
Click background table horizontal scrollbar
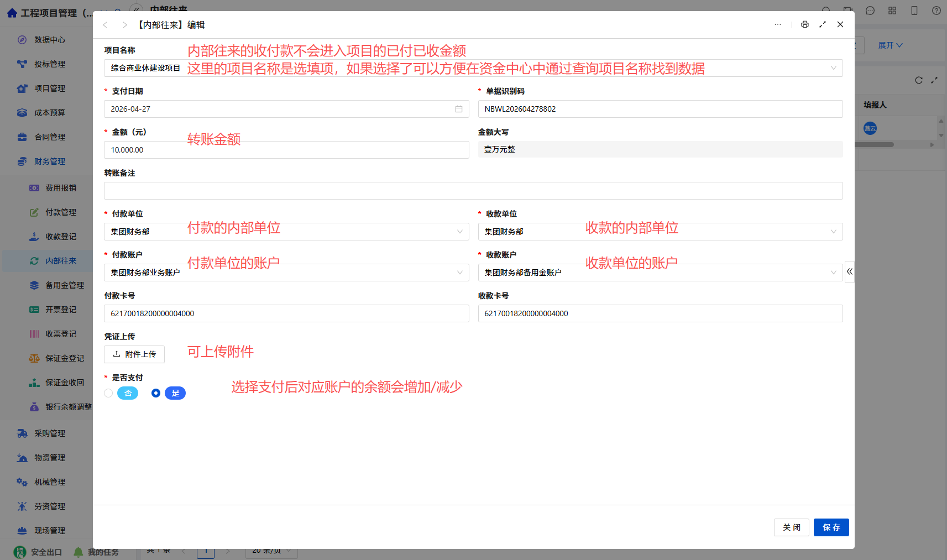point(874,145)
